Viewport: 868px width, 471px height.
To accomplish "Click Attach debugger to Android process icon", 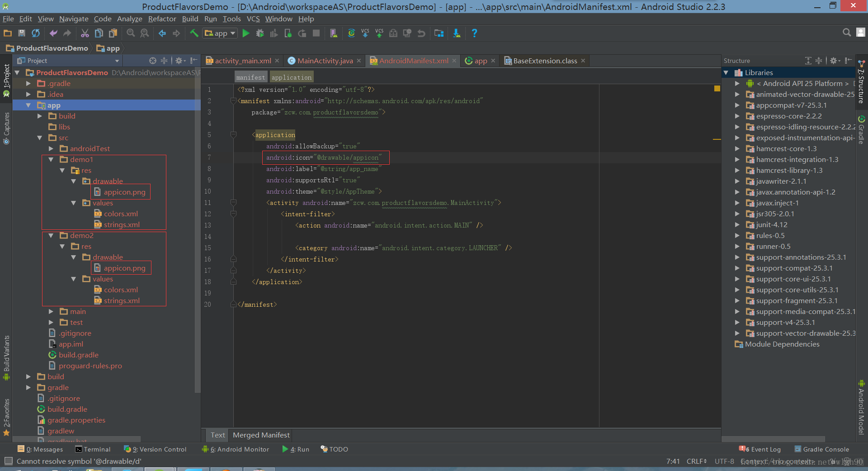I will (288, 33).
